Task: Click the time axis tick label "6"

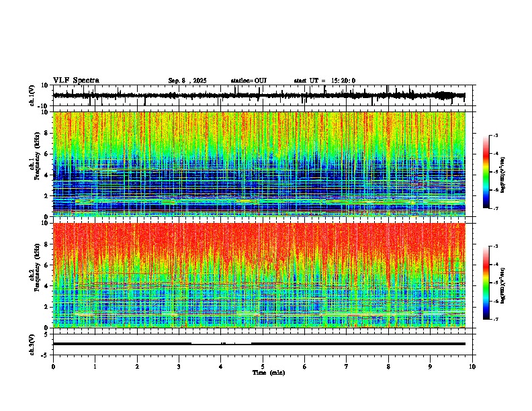Action: click(304, 367)
